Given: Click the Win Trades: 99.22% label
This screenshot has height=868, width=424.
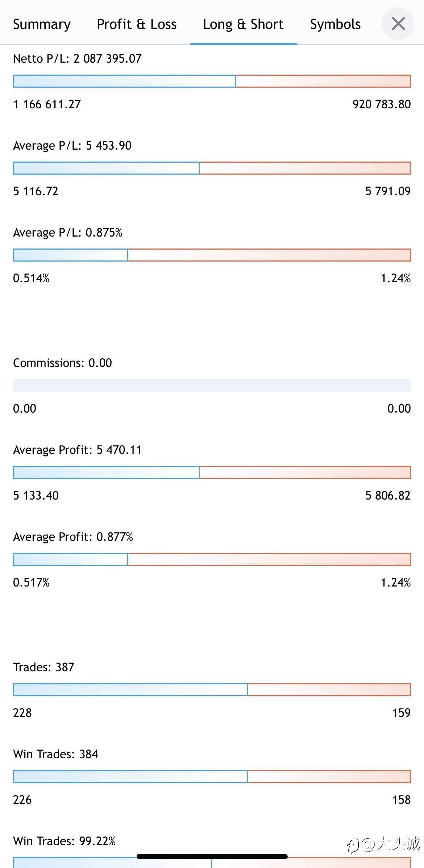Looking at the screenshot, I should click(x=64, y=841).
